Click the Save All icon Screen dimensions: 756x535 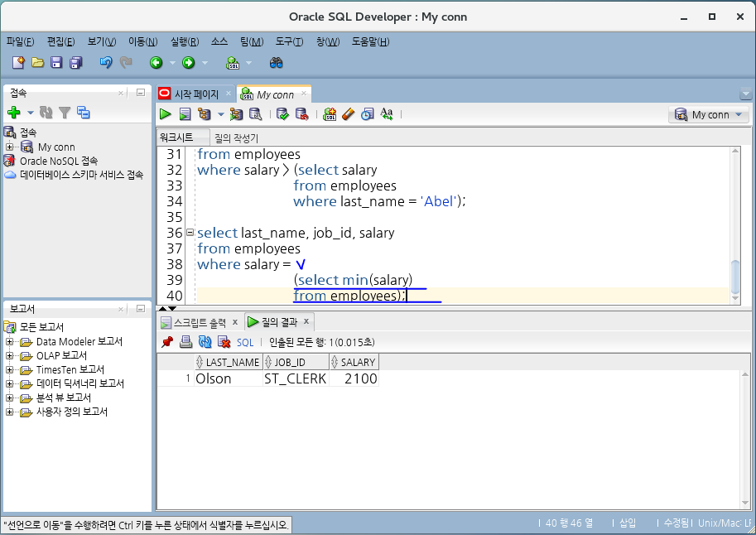tap(75, 62)
